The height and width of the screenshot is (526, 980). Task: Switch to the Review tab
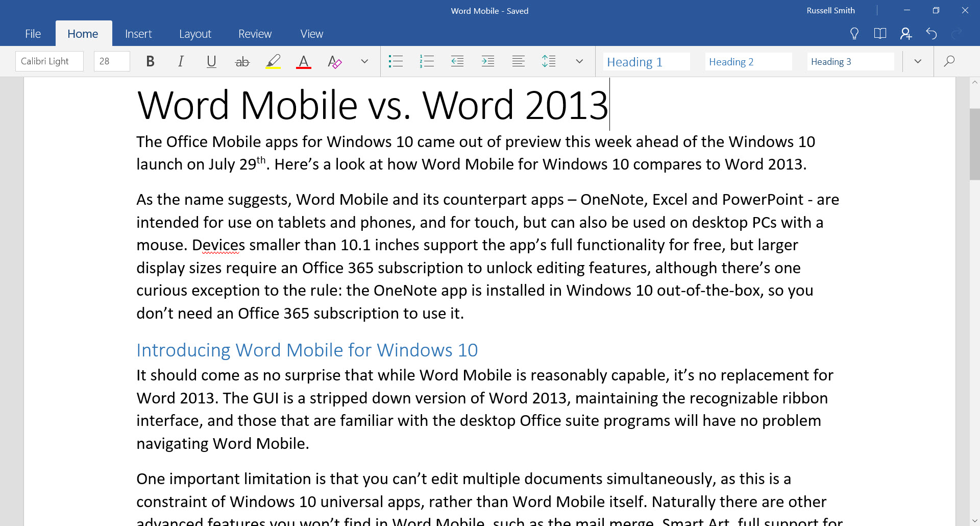pos(255,34)
